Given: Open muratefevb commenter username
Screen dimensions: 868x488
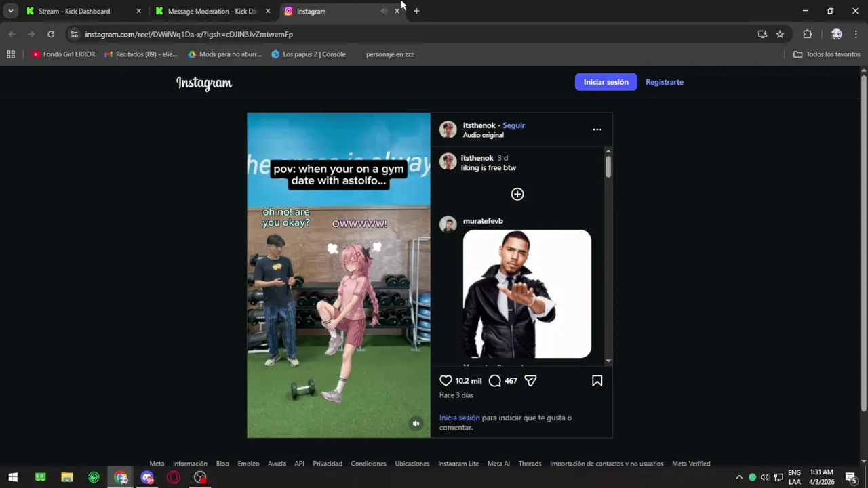Looking at the screenshot, I should coord(483,221).
